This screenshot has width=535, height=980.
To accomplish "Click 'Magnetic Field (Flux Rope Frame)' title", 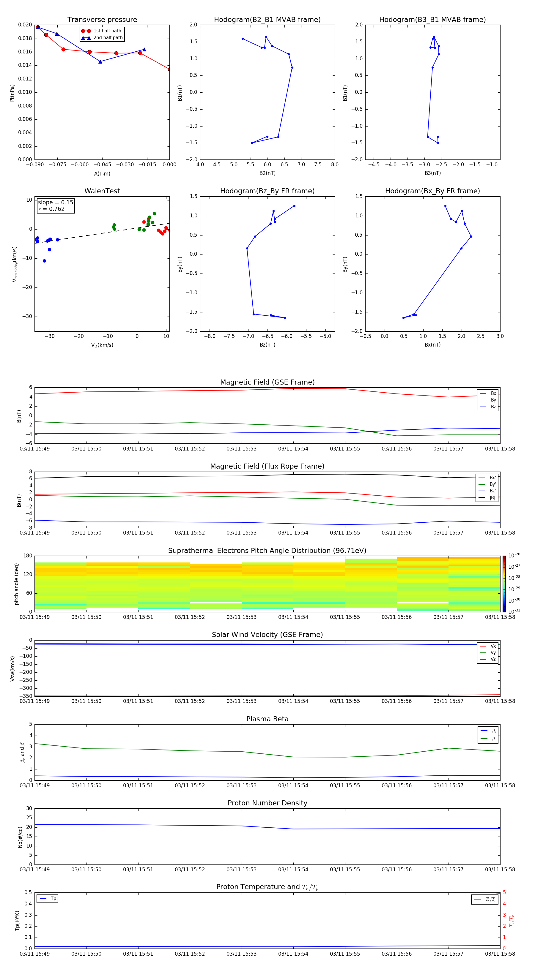I will [x=267, y=466].
